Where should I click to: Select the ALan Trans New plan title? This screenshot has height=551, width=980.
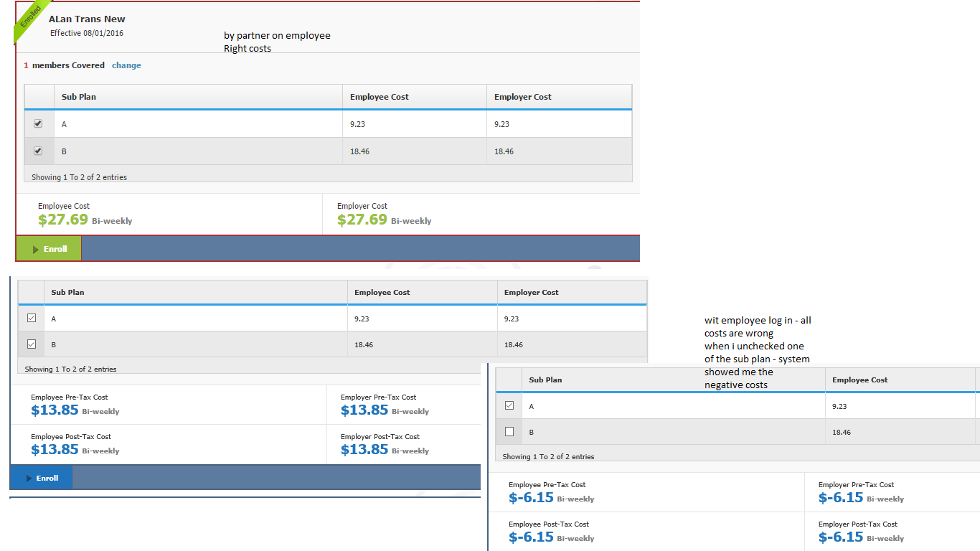pyautogui.click(x=87, y=19)
